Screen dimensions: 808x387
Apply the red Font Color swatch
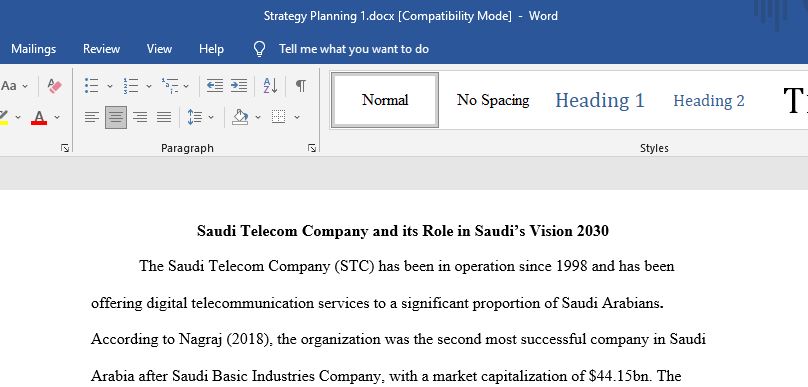click(39, 117)
